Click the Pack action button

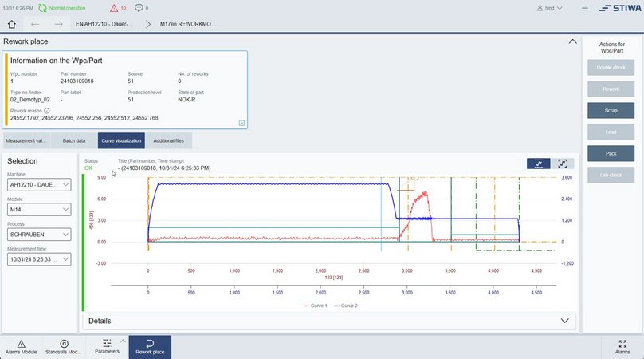pyautogui.click(x=611, y=152)
